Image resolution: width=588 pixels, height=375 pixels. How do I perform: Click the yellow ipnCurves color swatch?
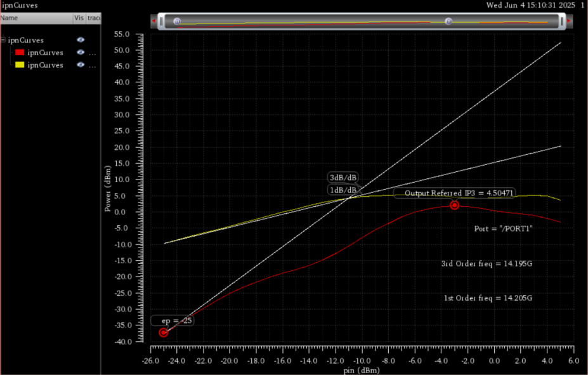pos(20,65)
